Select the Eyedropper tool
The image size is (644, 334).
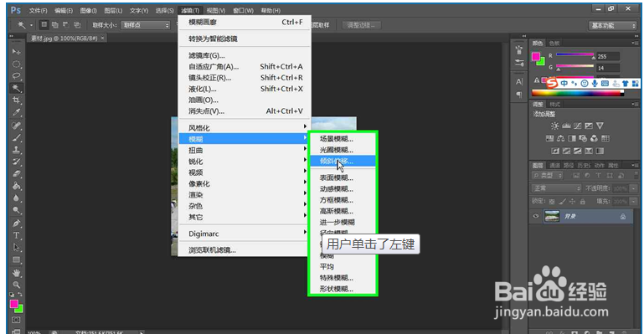pyautogui.click(x=17, y=112)
